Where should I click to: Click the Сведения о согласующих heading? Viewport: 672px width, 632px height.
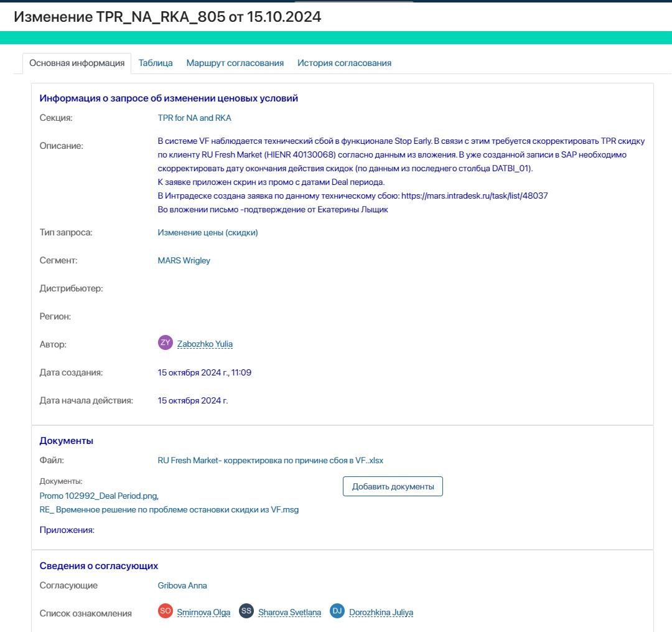(x=98, y=566)
